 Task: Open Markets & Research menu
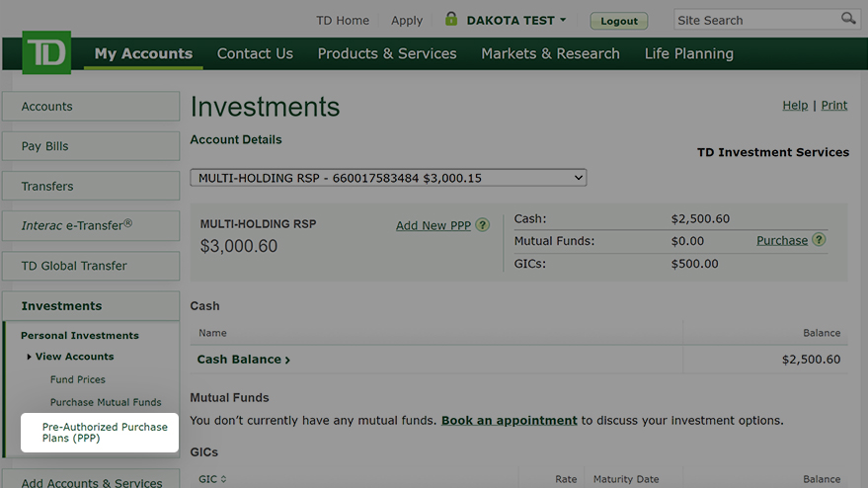click(x=550, y=53)
